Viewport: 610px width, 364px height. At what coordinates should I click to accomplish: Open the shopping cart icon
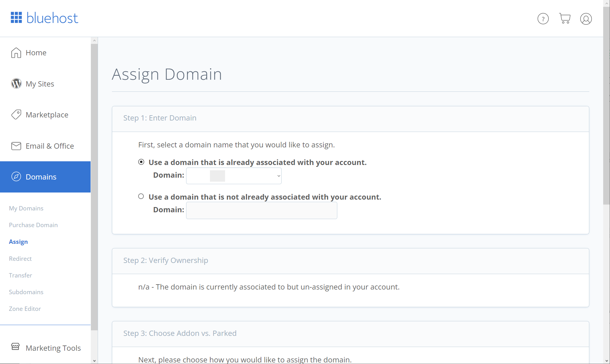(565, 19)
